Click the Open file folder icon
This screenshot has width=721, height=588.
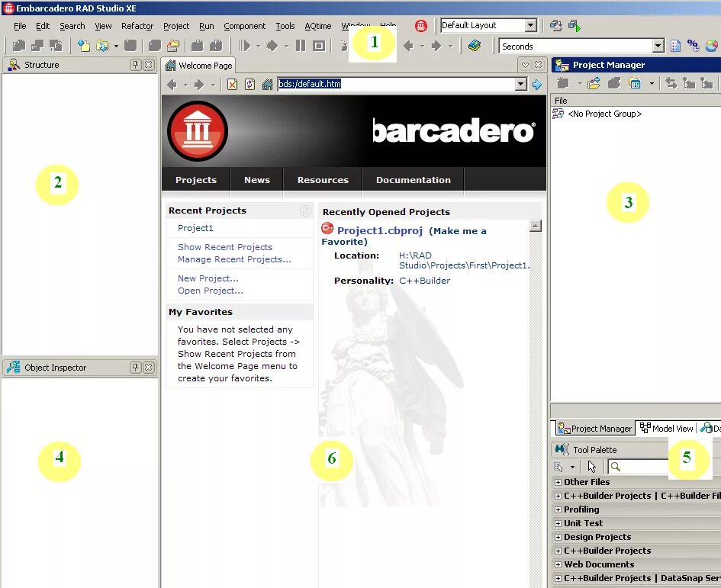click(x=102, y=46)
